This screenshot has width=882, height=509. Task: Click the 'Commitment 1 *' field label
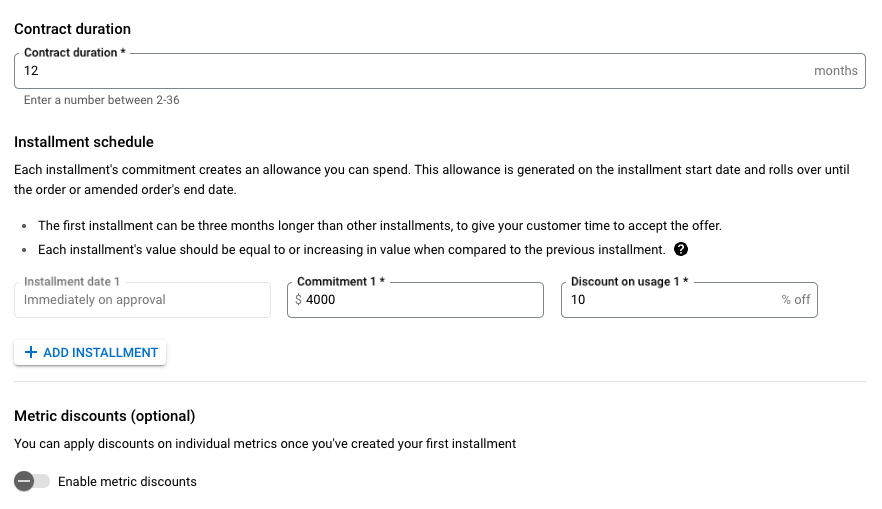[x=341, y=281]
